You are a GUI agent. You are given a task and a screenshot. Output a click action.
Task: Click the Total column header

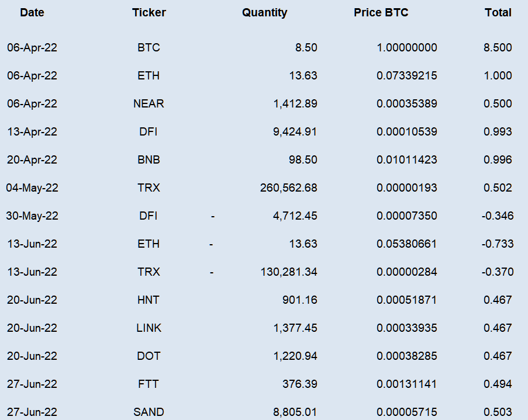pyautogui.click(x=498, y=12)
